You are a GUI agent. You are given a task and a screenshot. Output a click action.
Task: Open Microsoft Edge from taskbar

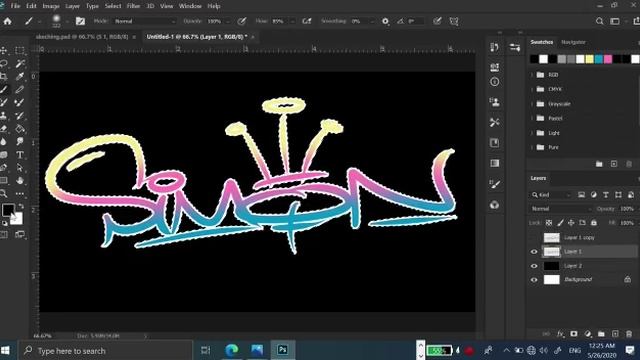(x=232, y=350)
